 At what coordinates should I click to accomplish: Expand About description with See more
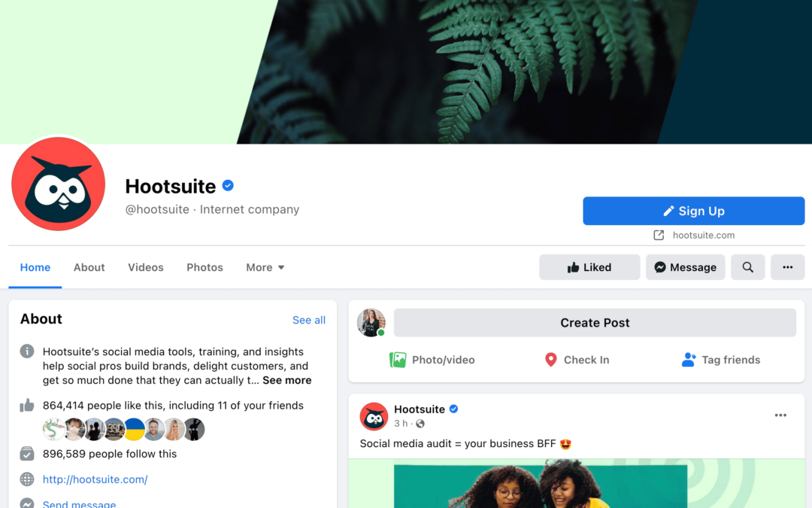pyautogui.click(x=287, y=381)
